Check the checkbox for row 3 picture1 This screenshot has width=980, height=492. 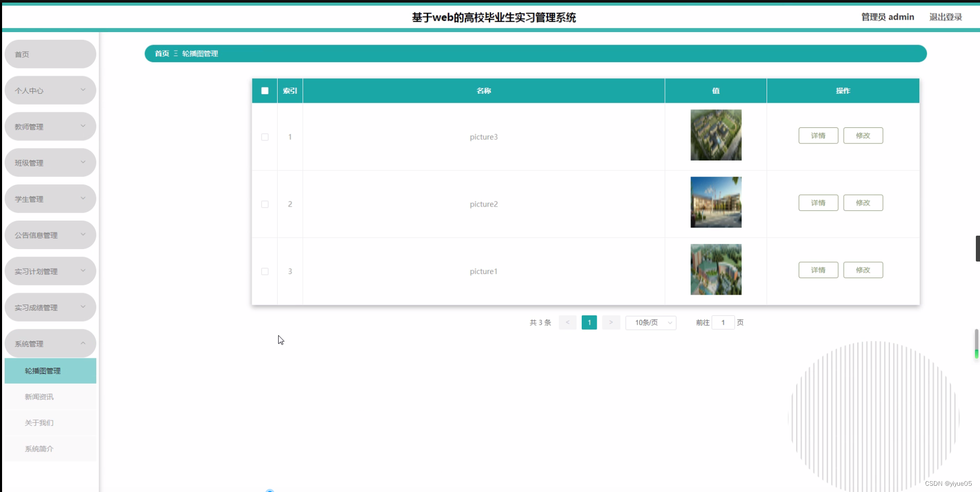point(265,271)
